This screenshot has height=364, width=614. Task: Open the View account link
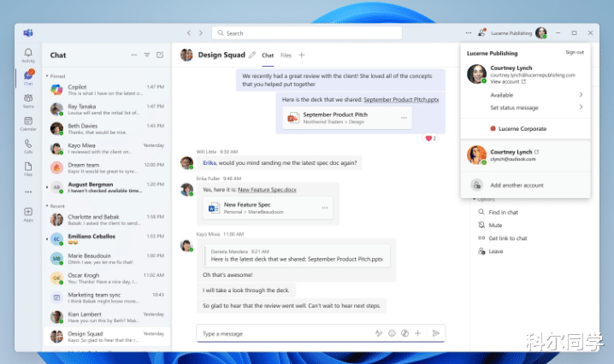click(x=508, y=81)
